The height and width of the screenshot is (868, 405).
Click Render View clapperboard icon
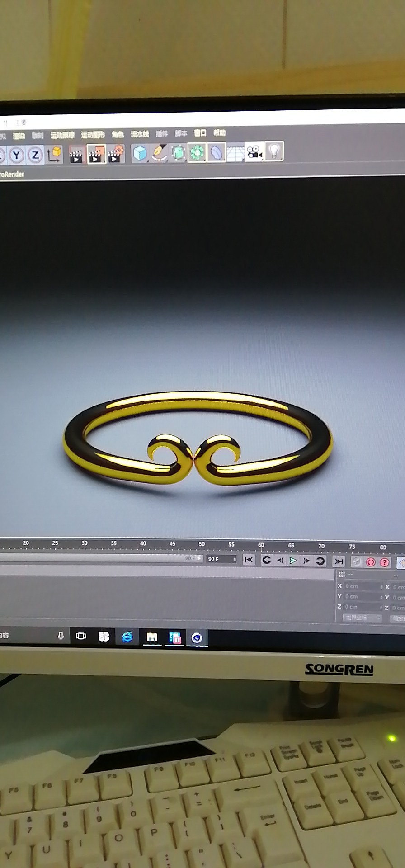click(77, 154)
